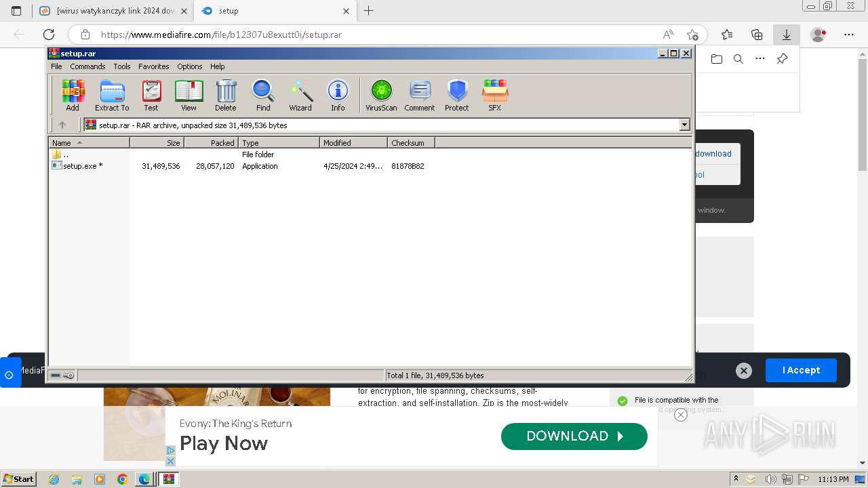Viewport: 868px width, 488px height.
Task: Add an archive Comment
Action: [420, 96]
